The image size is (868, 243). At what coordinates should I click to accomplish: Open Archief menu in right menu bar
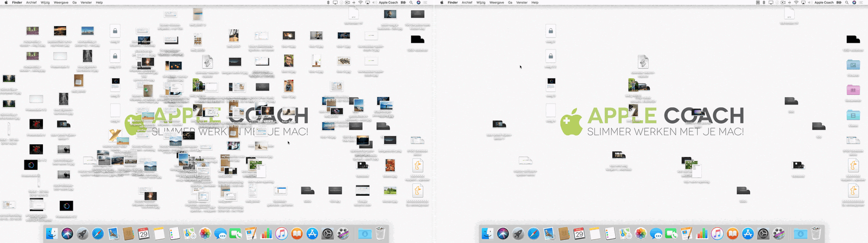[467, 2]
